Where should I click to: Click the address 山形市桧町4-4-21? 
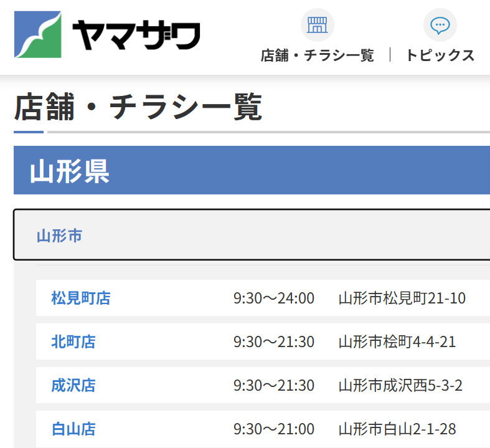click(x=397, y=342)
